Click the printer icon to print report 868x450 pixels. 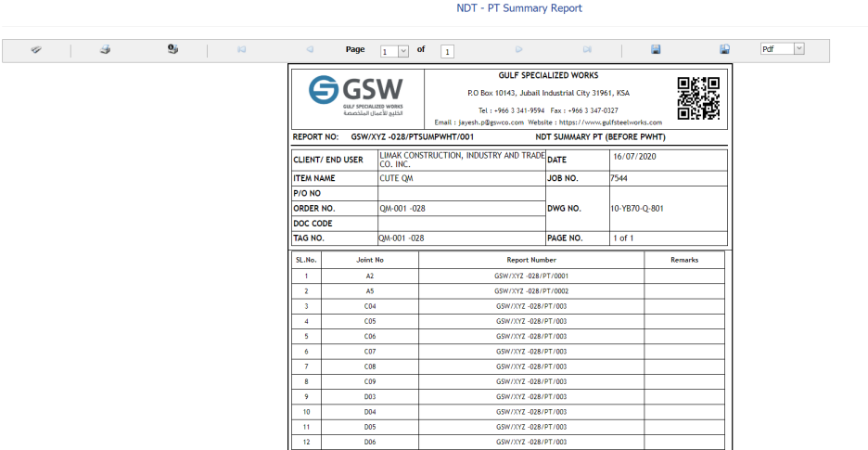(105, 49)
